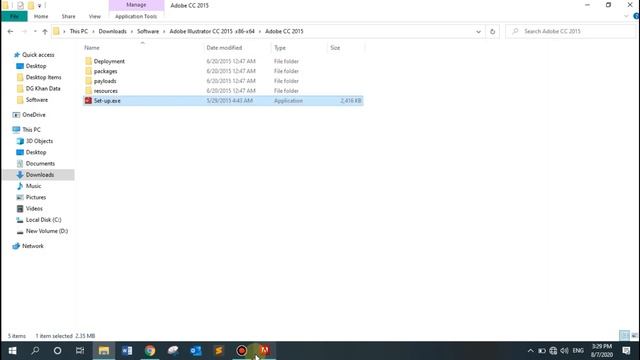The width and height of the screenshot is (640, 360).
Task: Navigate to Downloads in breadcrumb
Action: click(x=112, y=31)
